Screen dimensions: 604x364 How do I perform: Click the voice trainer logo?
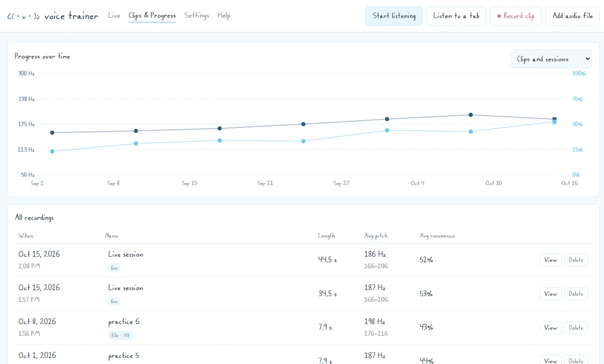click(52, 16)
